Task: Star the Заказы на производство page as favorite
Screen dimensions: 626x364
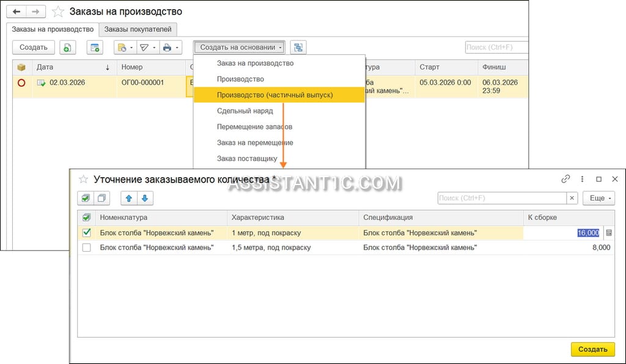Action: (58, 12)
